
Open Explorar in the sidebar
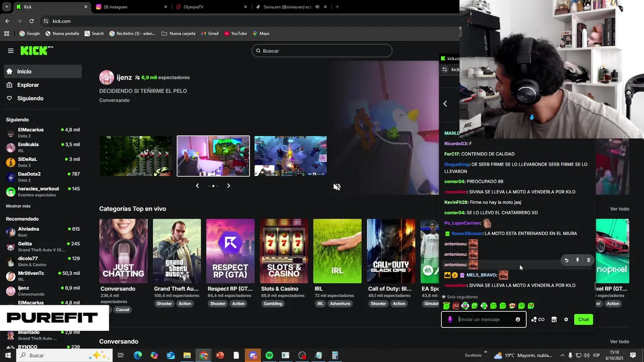(x=43, y=85)
